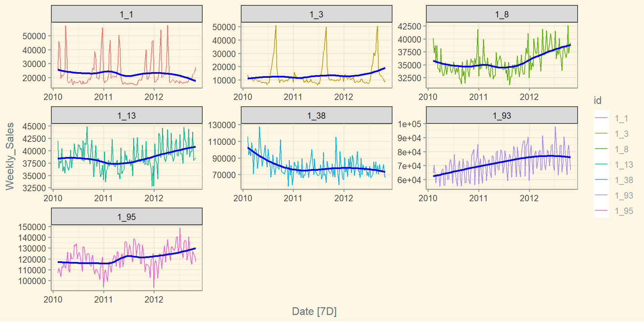Click the legend title "id"
This screenshot has height=322, width=644.
pyautogui.click(x=597, y=100)
